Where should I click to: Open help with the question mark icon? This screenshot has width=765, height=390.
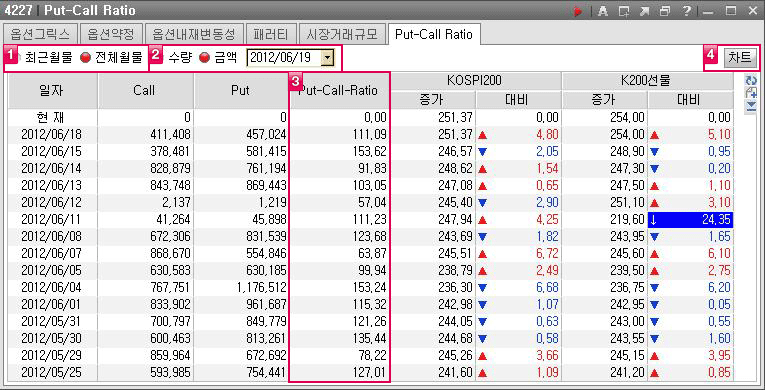[x=686, y=11]
